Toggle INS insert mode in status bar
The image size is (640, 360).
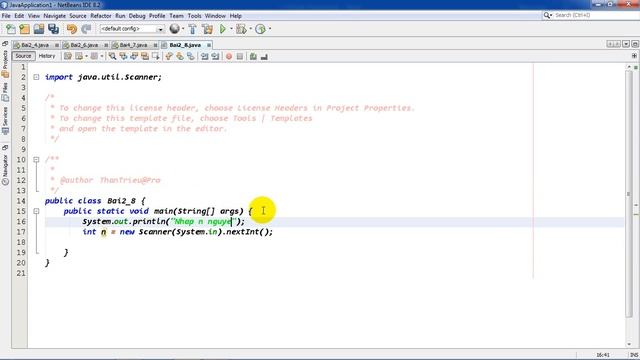(634, 355)
